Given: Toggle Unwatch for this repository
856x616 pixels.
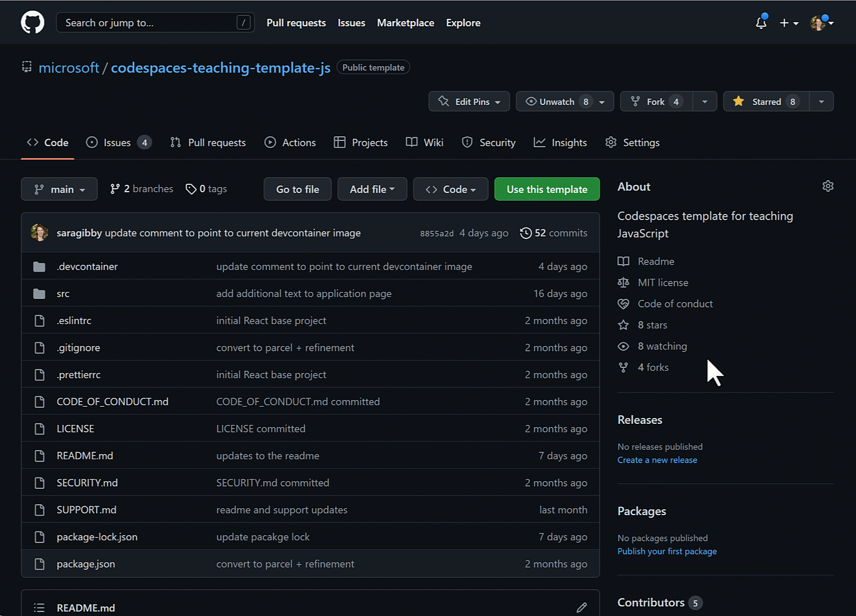Looking at the screenshot, I should (565, 102).
